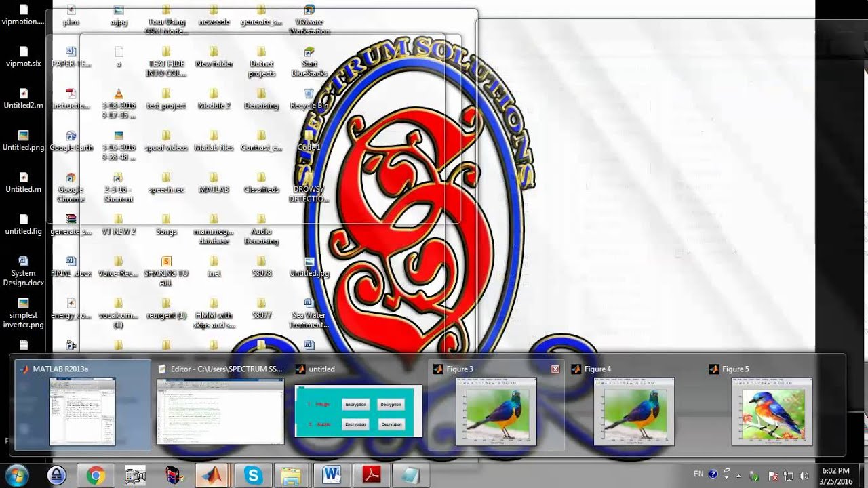
Task: Click the red and blue cube taskbar icon
Action: point(174,476)
